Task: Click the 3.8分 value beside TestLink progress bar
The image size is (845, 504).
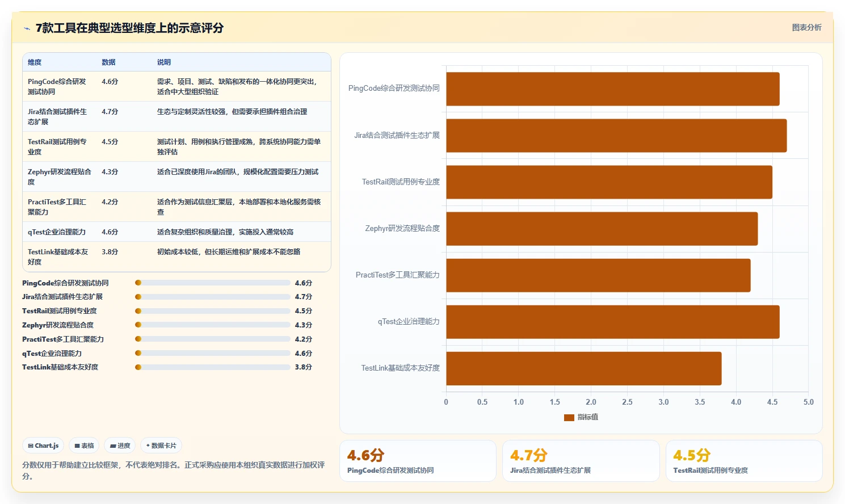Action: pos(304,367)
